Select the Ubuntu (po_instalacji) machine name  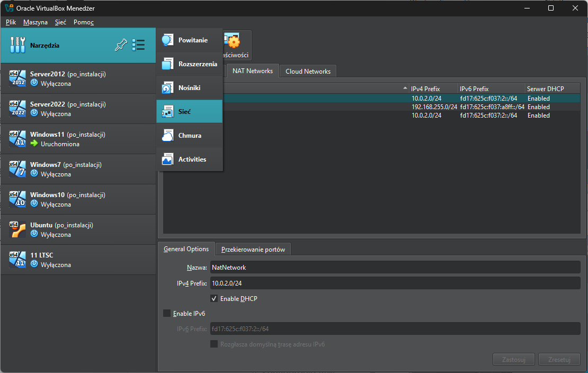(61, 225)
